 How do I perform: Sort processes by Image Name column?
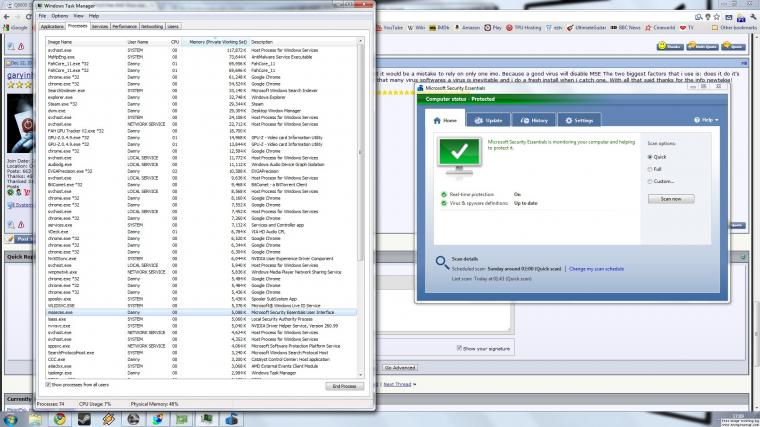(85, 42)
